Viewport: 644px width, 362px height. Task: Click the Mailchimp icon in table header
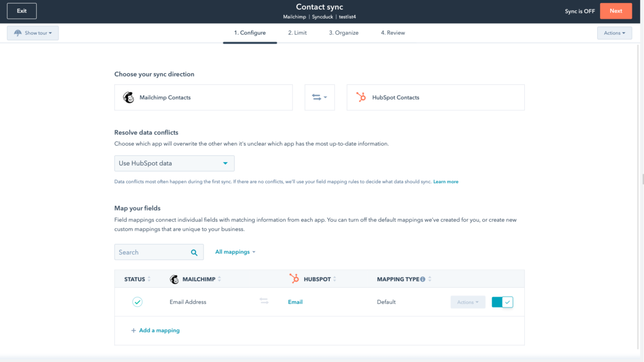174,279
